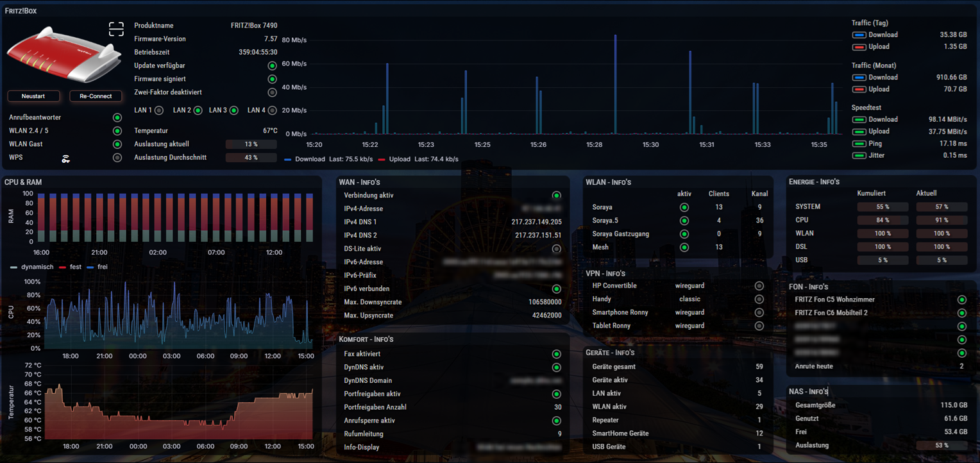Click the Fax aktiviert status indicator

(556, 354)
